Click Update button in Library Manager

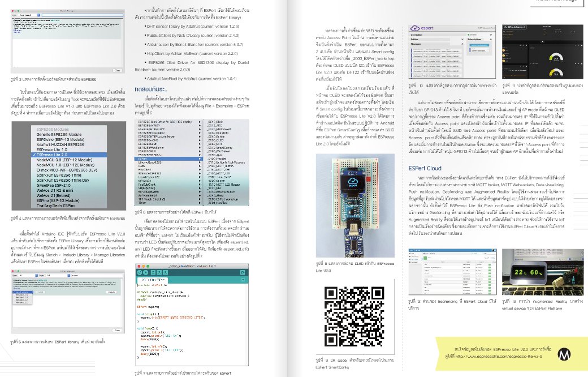point(111,292)
